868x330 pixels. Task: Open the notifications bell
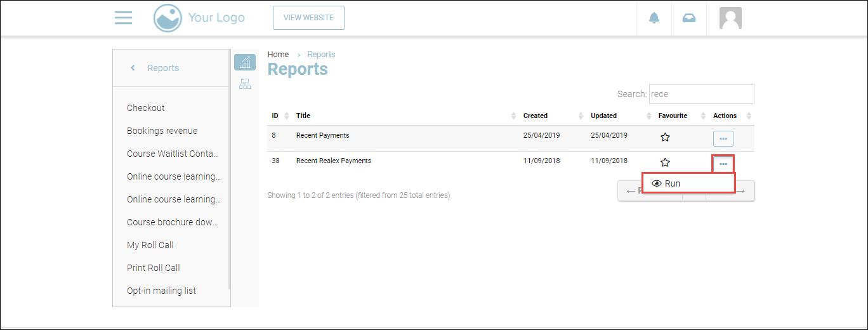[654, 18]
